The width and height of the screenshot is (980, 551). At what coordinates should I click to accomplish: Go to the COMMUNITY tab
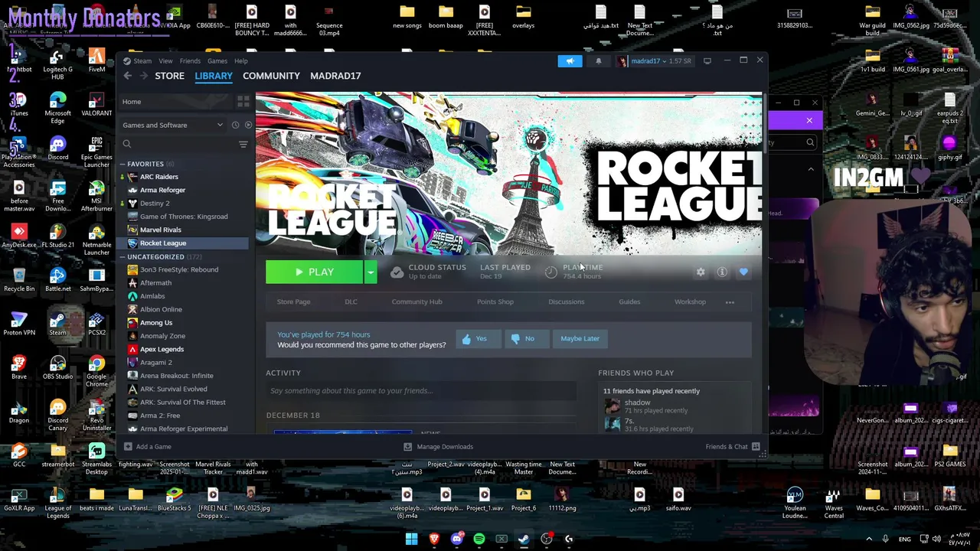(x=271, y=76)
